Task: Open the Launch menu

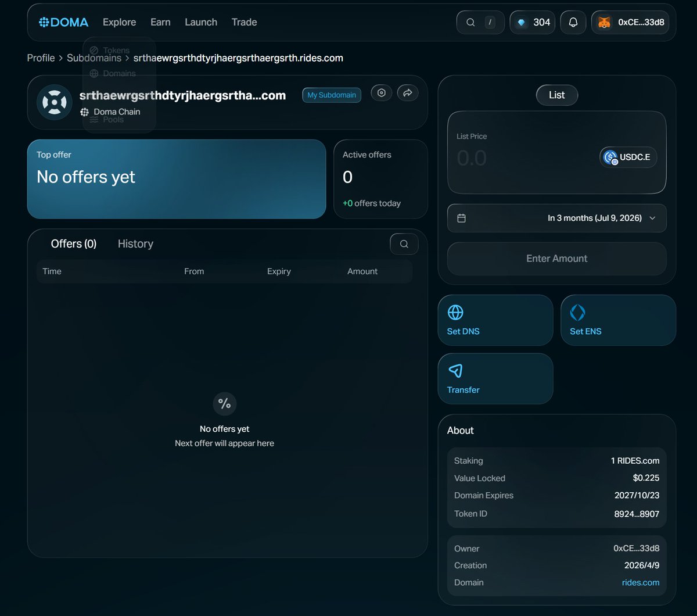Action: [x=201, y=22]
